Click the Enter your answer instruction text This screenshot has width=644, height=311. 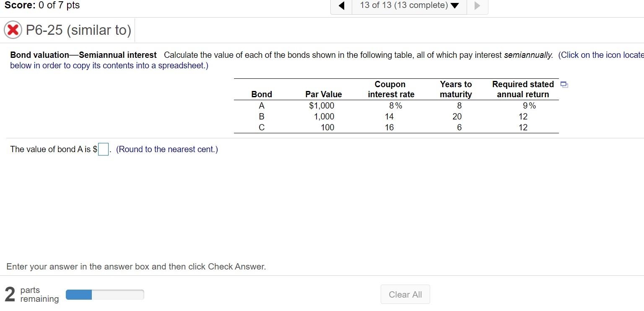tap(136, 267)
